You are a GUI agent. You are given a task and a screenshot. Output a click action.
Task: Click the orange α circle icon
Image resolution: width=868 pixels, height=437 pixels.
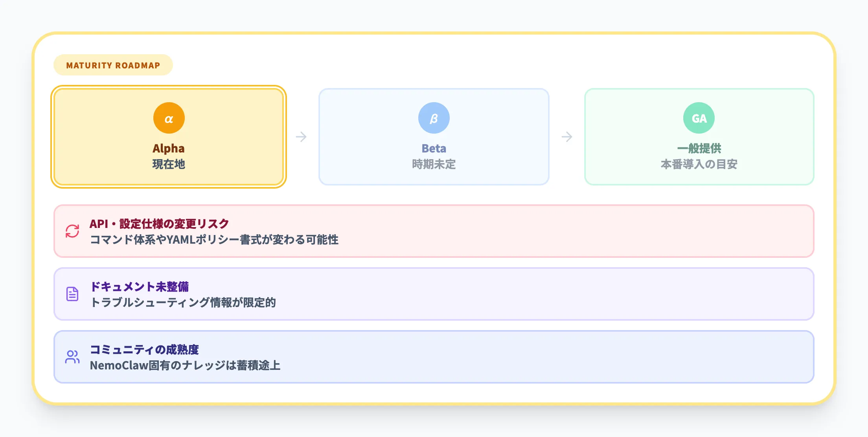coord(169,117)
